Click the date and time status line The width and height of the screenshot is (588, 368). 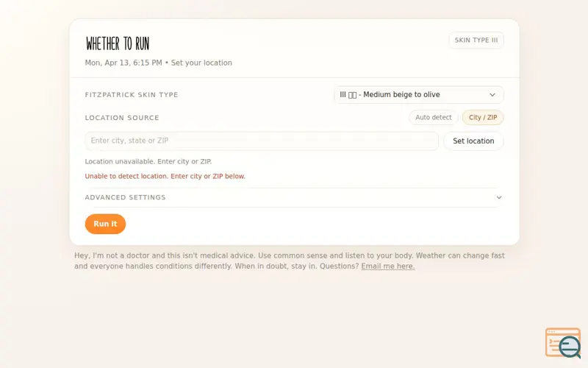pyautogui.click(x=158, y=63)
